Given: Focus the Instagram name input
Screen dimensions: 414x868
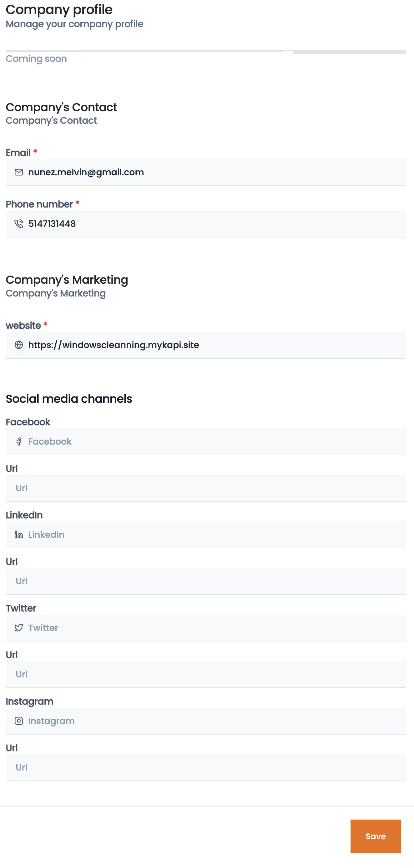Looking at the screenshot, I should [x=206, y=721].
